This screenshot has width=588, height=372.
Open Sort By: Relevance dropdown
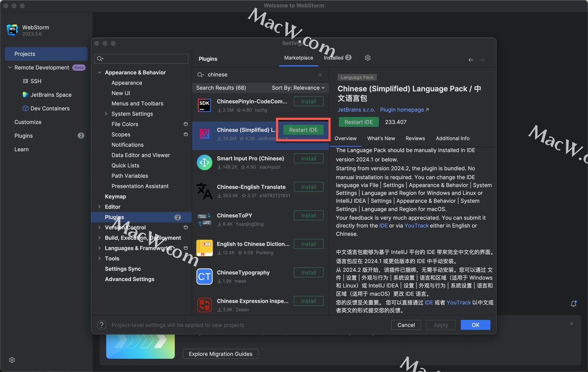click(298, 88)
